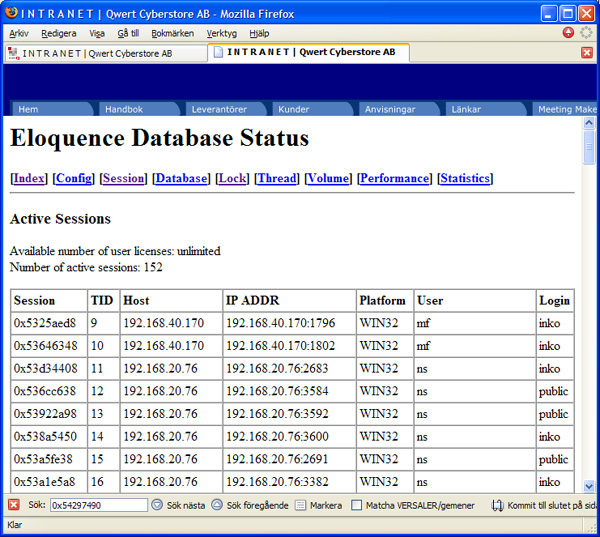Follow the Index link

[29, 178]
